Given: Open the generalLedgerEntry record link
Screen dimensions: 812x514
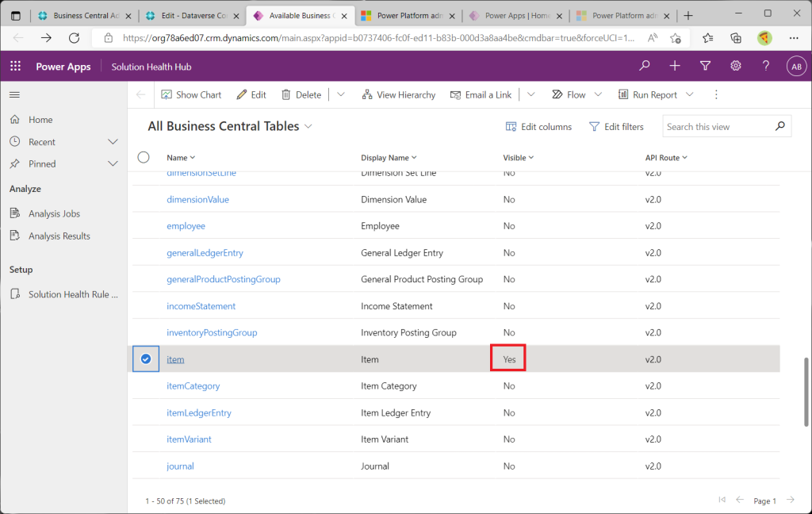Looking at the screenshot, I should pyautogui.click(x=205, y=253).
